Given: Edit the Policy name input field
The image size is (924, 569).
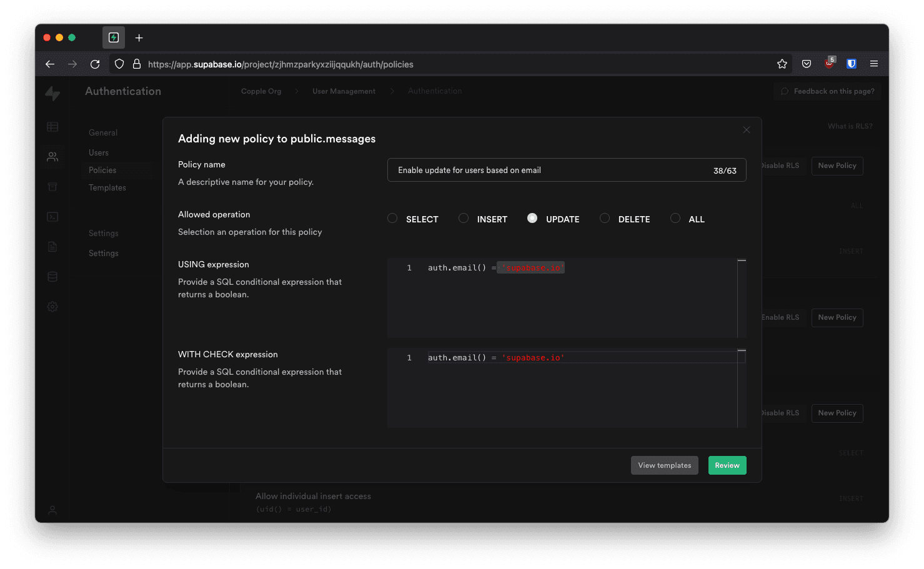Looking at the screenshot, I should [x=550, y=171].
